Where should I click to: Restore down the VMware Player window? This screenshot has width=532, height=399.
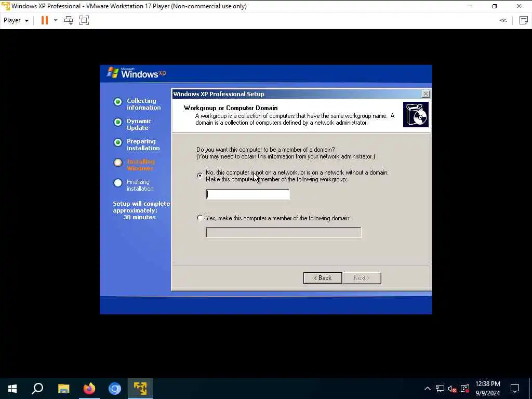(x=495, y=6)
